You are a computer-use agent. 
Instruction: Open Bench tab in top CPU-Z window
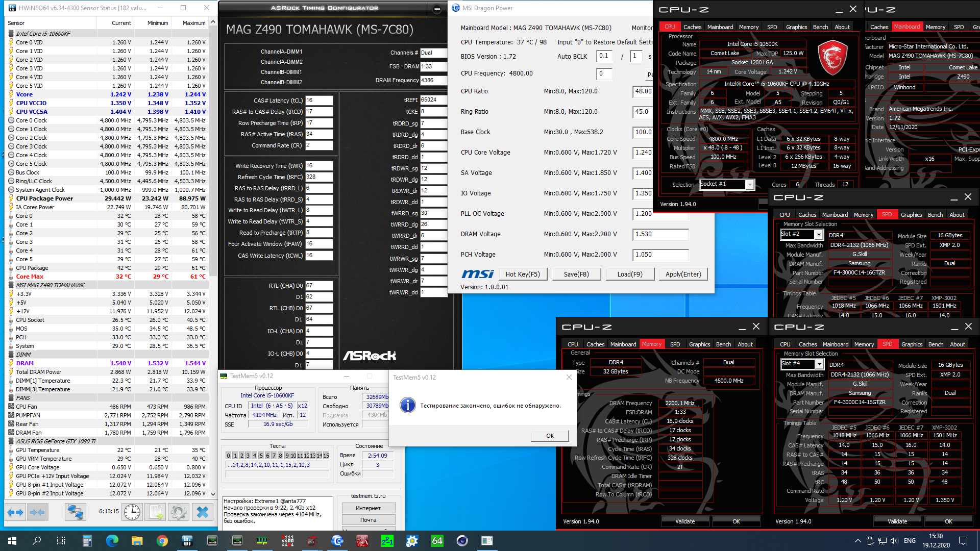tap(820, 27)
